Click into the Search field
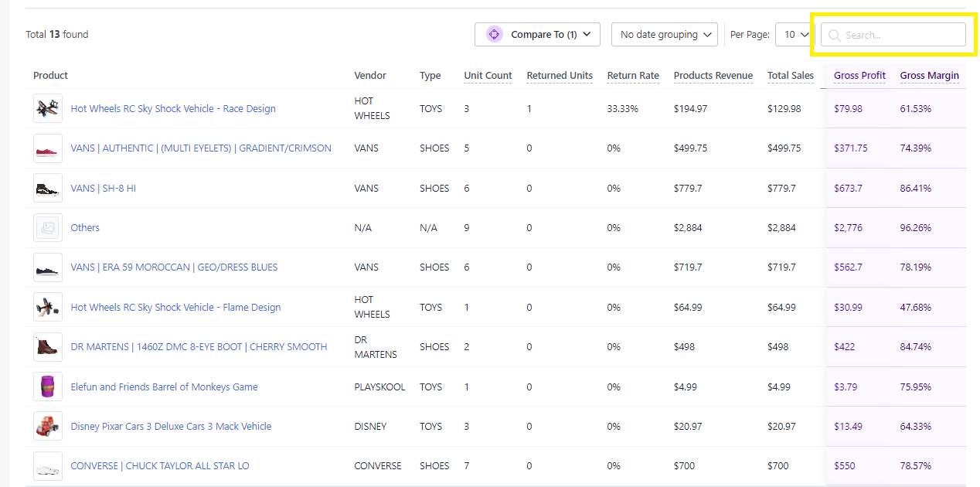This screenshot has width=980, height=487. click(x=893, y=35)
